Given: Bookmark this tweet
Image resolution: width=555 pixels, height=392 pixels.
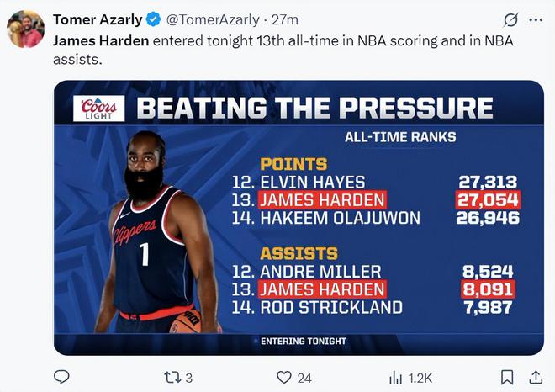Looking at the screenshot, I should click(x=507, y=377).
